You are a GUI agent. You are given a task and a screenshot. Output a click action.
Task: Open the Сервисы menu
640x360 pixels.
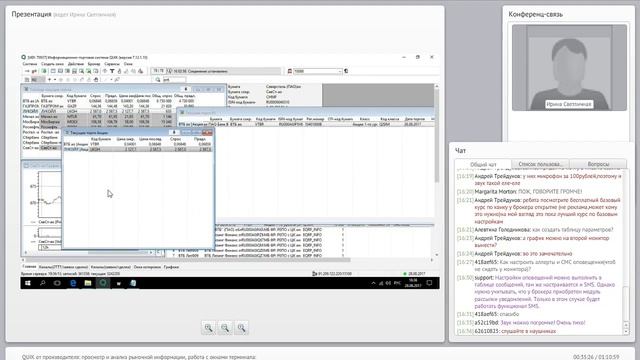[112, 64]
